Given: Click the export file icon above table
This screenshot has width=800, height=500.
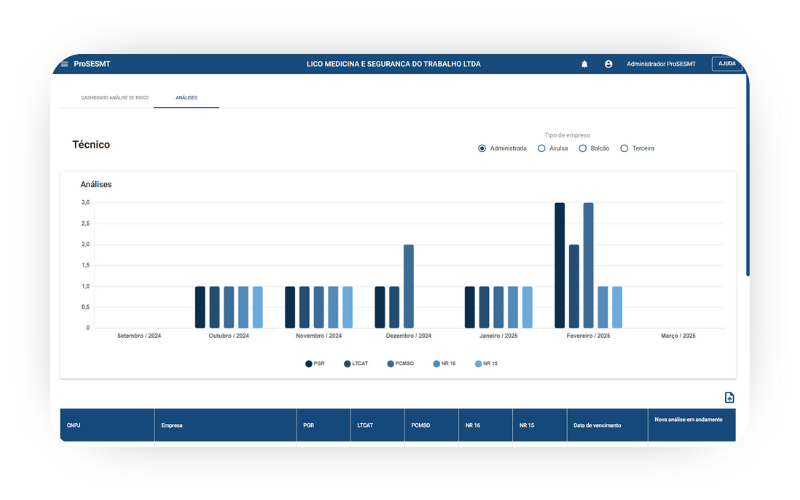Looking at the screenshot, I should click(x=729, y=397).
